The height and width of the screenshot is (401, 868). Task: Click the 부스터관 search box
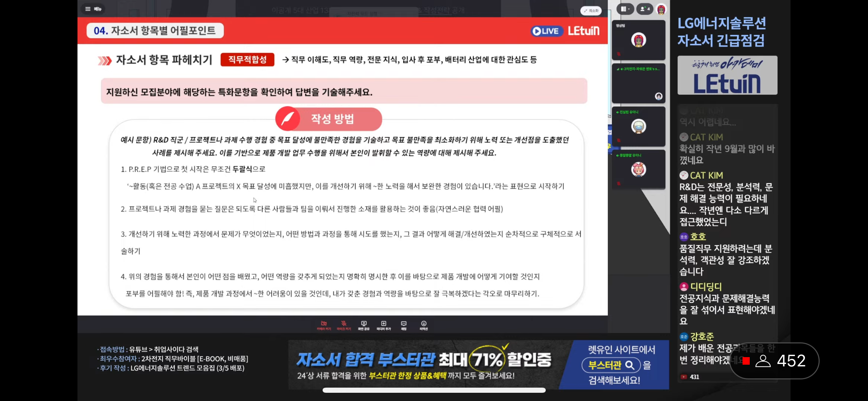(611, 365)
